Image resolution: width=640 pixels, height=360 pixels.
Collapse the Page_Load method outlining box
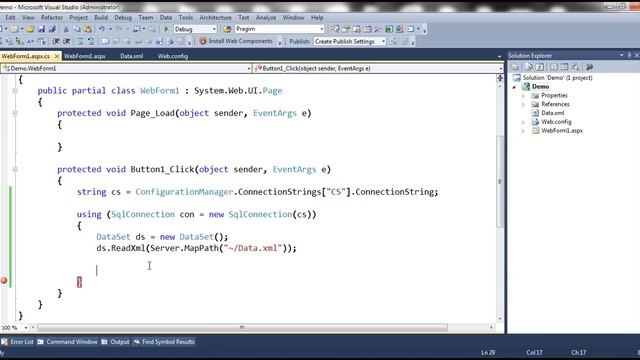(x=15, y=113)
